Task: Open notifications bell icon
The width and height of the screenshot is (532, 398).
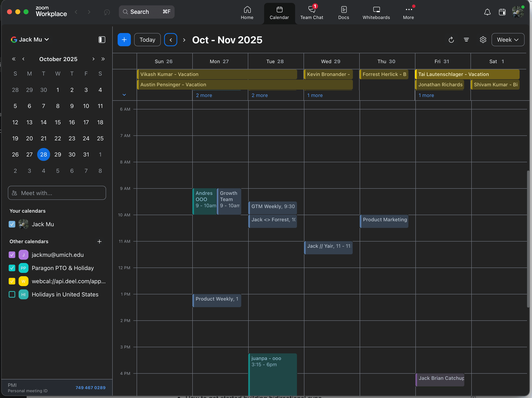Action: tap(487, 12)
